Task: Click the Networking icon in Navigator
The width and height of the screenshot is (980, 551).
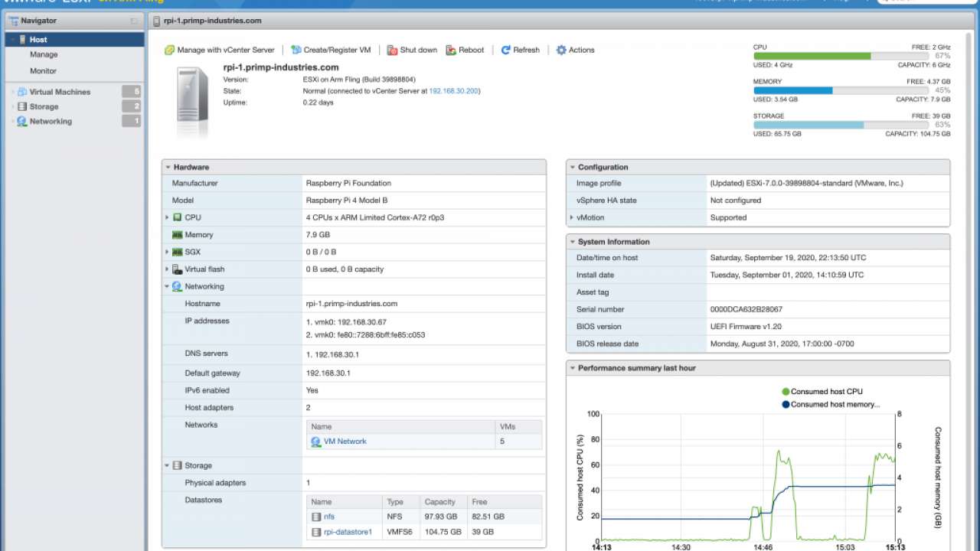Action: [22, 121]
